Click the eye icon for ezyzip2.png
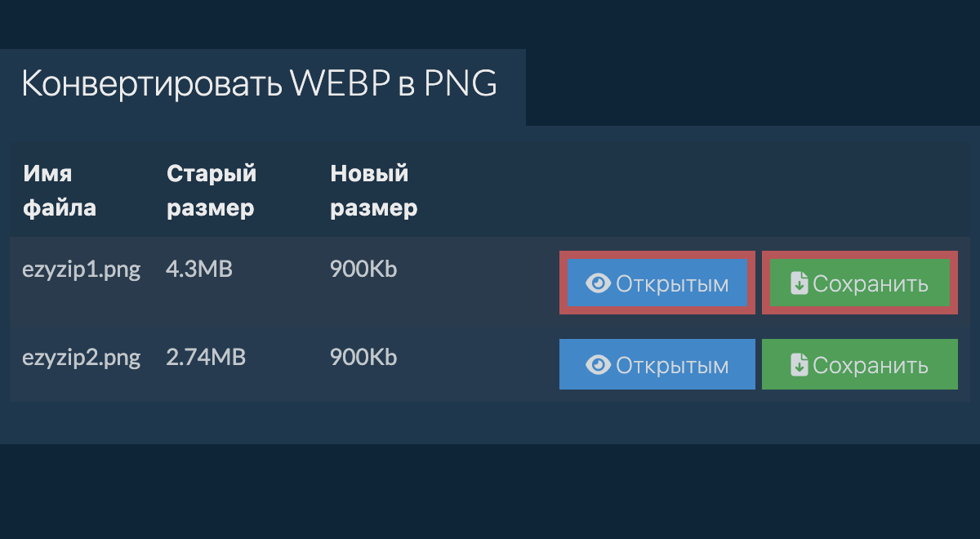The width and height of the screenshot is (980, 539). [x=599, y=364]
